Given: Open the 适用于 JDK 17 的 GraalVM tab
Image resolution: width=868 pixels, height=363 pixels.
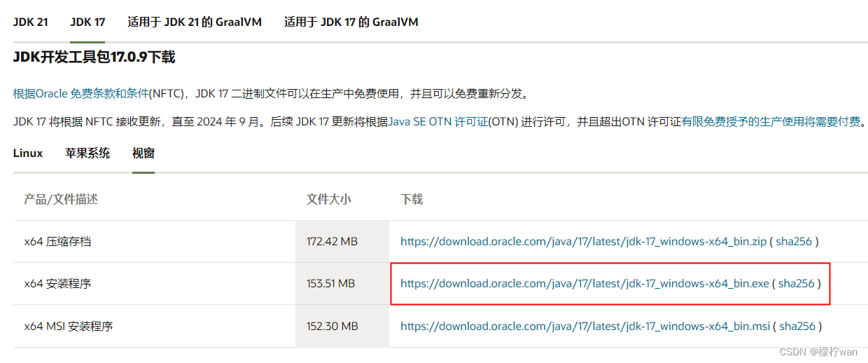Looking at the screenshot, I should point(351,22).
